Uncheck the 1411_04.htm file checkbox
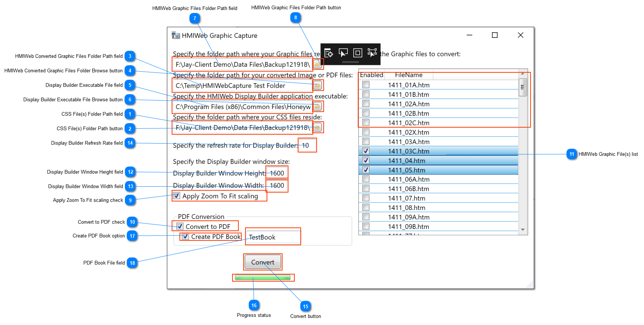The image size is (644, 325). click(x=366, y=160)
